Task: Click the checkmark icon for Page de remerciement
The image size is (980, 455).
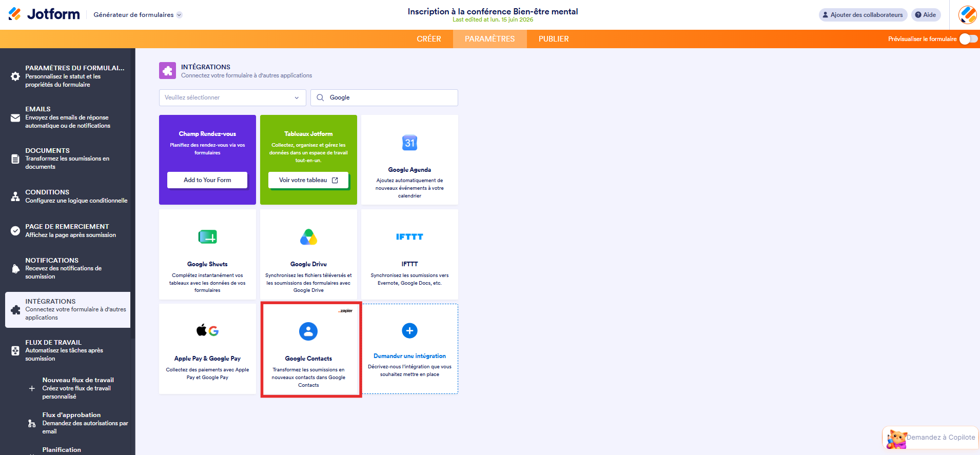Action: tap(15, 231)
